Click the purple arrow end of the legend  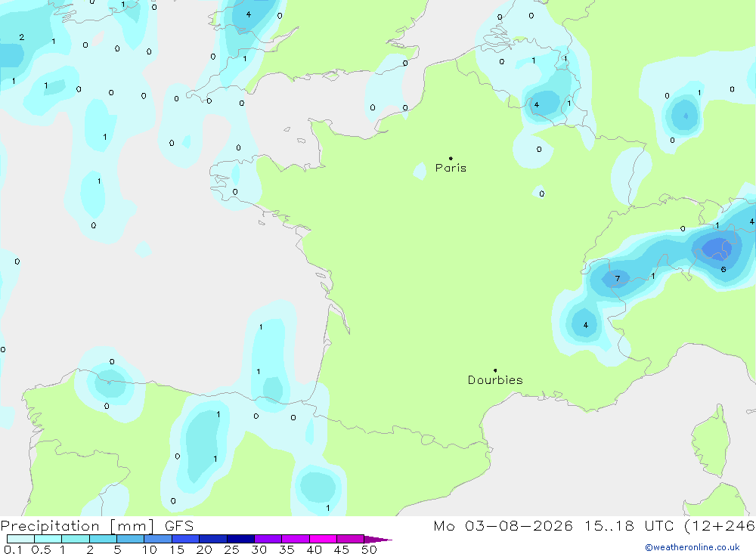coord(378,540)
